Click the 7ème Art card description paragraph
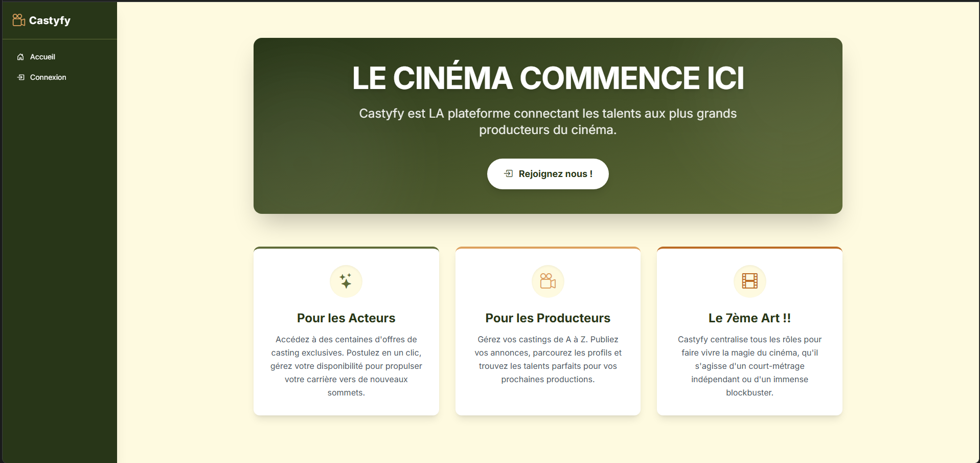 749,366
